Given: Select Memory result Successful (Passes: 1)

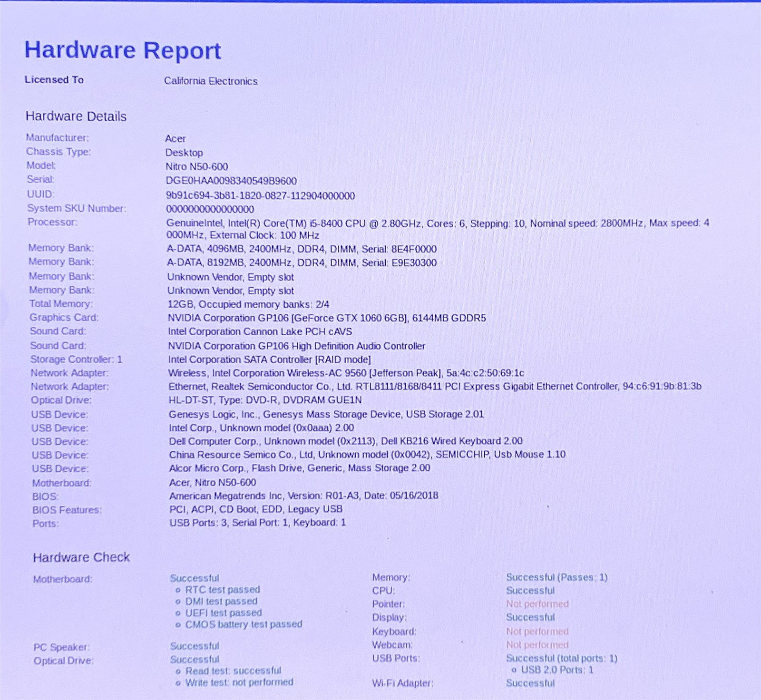Looking at the screenshot, I should pyautogui.click(x=557, y=577).
